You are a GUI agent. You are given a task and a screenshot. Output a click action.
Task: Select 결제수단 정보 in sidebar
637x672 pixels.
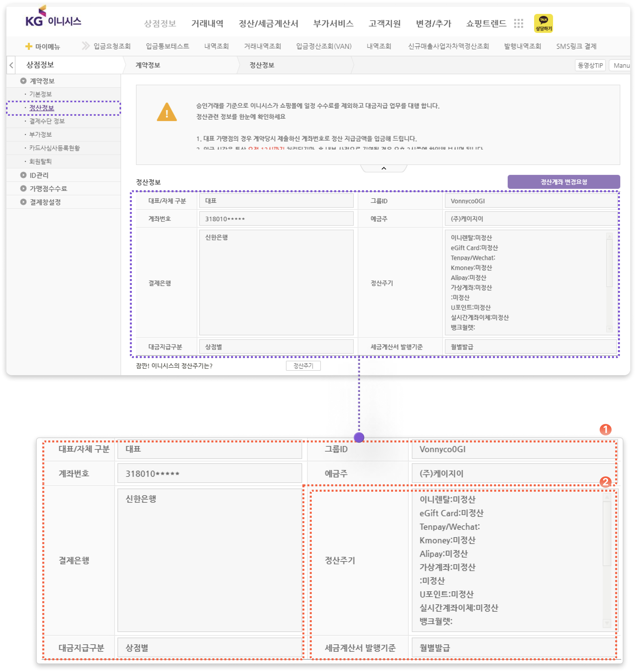click(x=47, y=121)
